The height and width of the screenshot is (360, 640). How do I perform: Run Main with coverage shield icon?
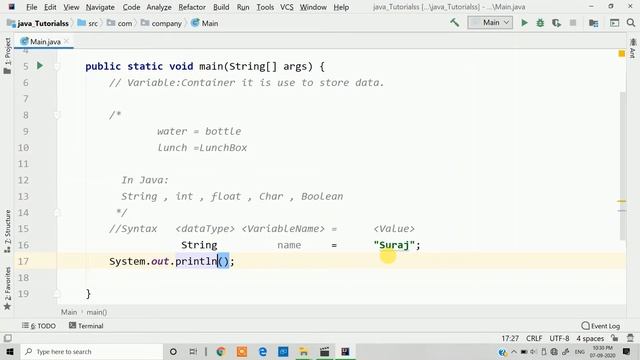556,23
